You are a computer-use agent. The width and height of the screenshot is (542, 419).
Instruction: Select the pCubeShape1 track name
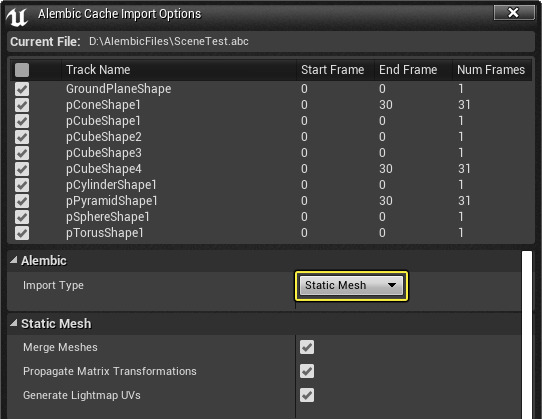click(x=103, y=121)
